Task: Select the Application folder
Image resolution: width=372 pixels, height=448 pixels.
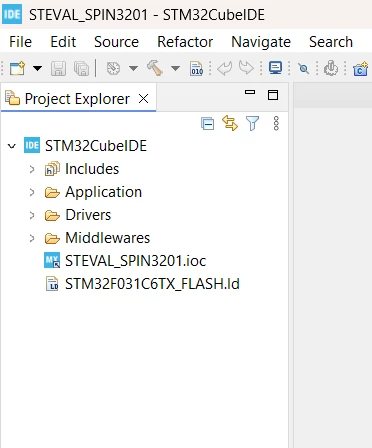Action: point(104,192)
